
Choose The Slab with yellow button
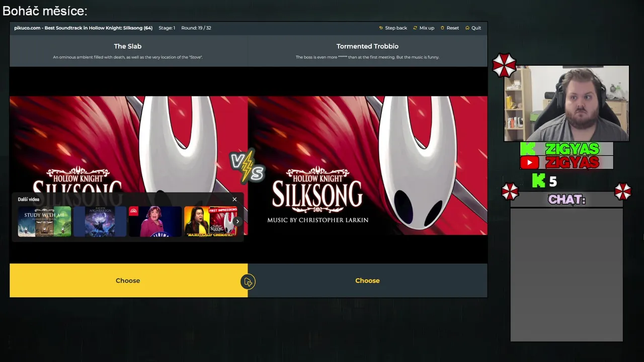(128, 281)
